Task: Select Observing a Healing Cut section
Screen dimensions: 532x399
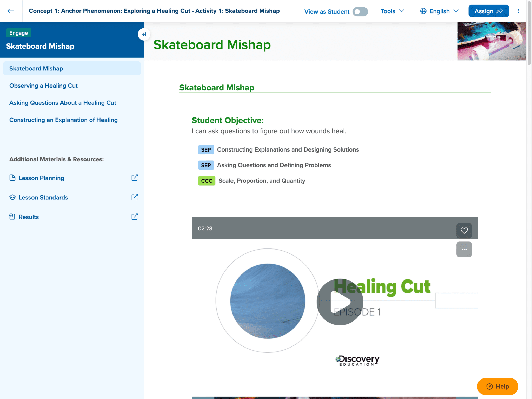Action: click(x=43, y=86)
